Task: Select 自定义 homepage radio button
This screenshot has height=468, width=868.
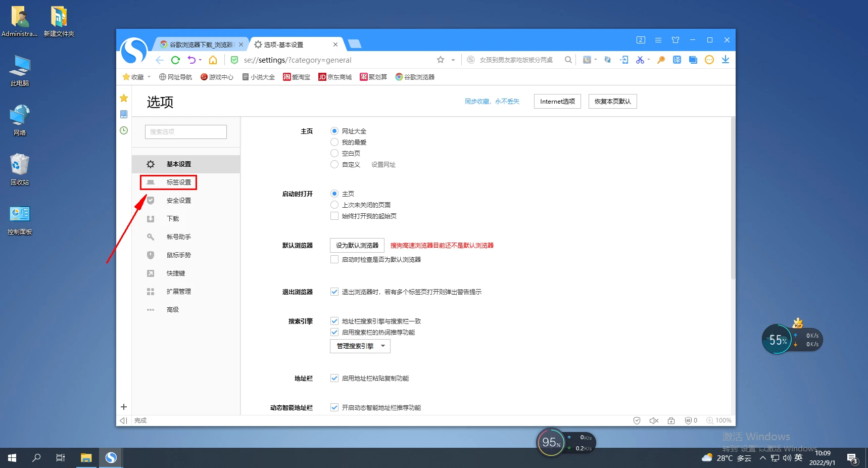Action: click(x=334, y=164)
